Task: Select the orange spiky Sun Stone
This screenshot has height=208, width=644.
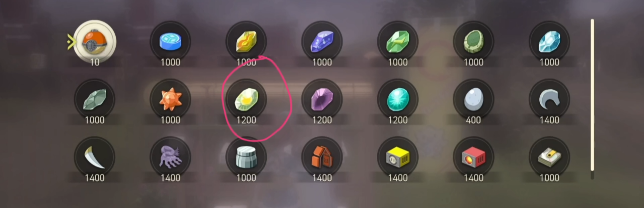Action: click(x=170, y=99)
